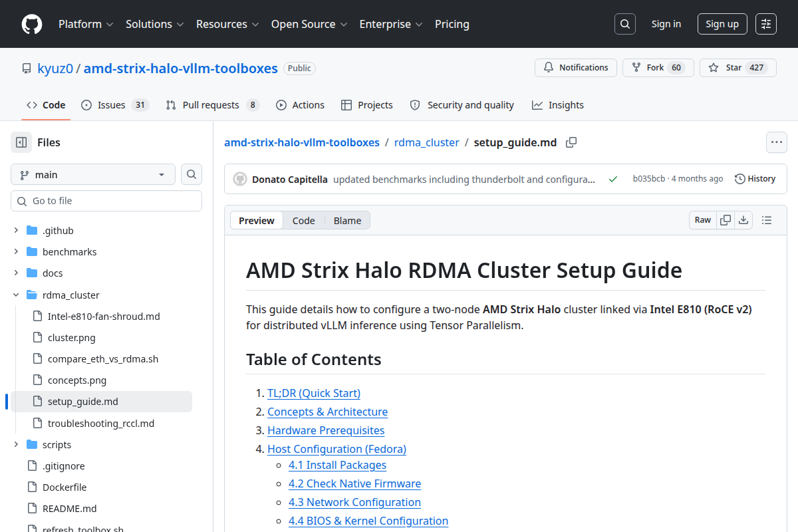
Task: Open rdma_cluster breadcrumb link
Action: coord(427,142)
